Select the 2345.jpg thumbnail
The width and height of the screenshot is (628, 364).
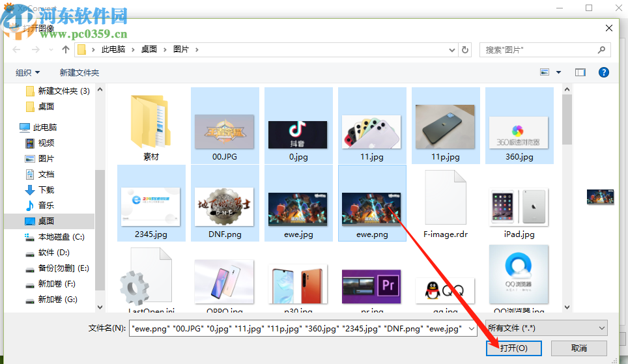[150, 206]
